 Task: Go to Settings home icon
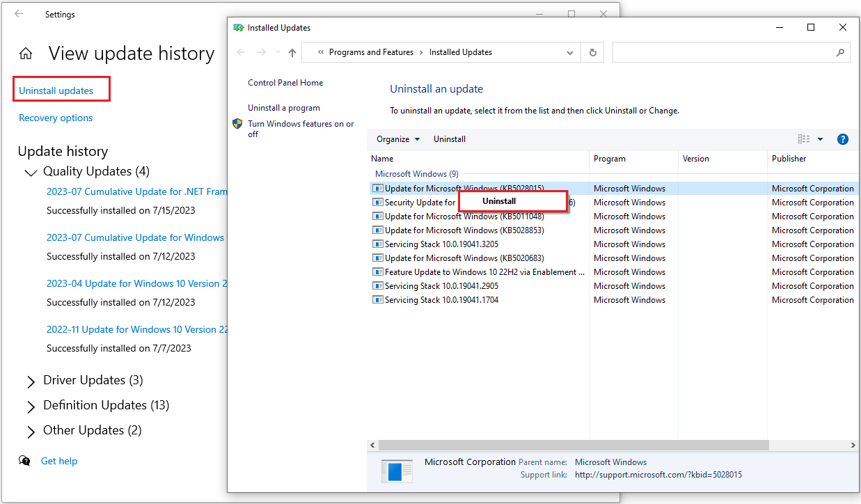pos(26,54)
